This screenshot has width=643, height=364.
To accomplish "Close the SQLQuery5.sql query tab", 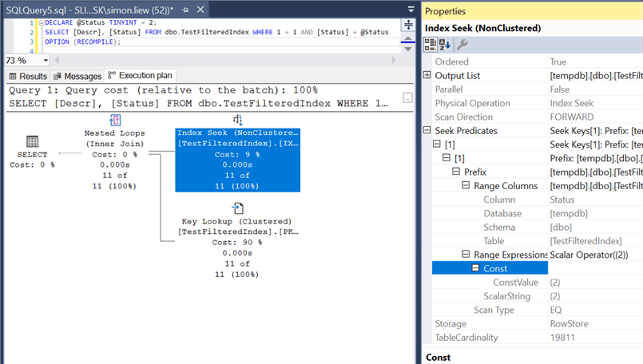I will (200, 10).
